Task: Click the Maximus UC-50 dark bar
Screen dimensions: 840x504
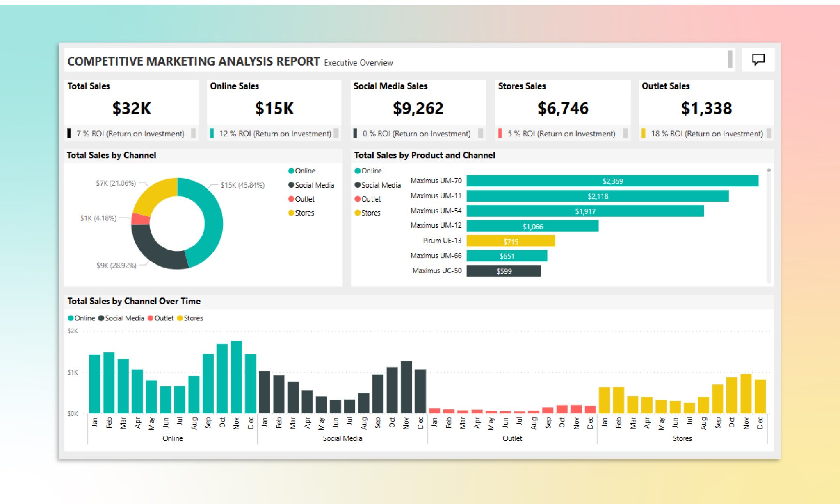Action: 504,271
